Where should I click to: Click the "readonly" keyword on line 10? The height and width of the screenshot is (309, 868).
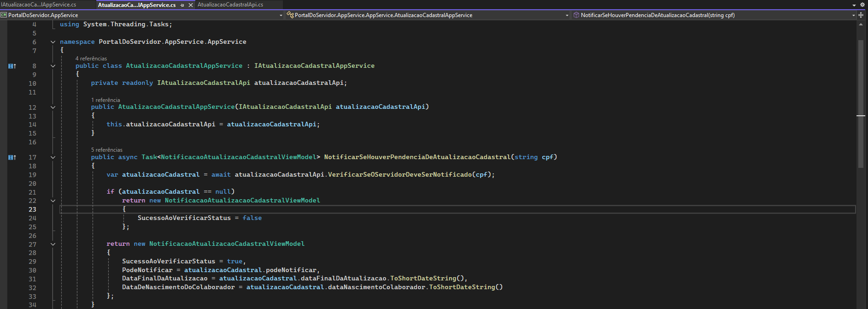pos(137,83)
